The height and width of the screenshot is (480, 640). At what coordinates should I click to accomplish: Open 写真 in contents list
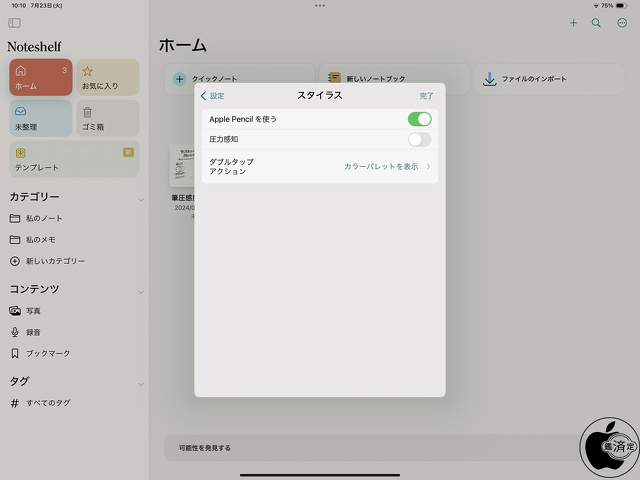pyautogui.click(x=33, y=311)
